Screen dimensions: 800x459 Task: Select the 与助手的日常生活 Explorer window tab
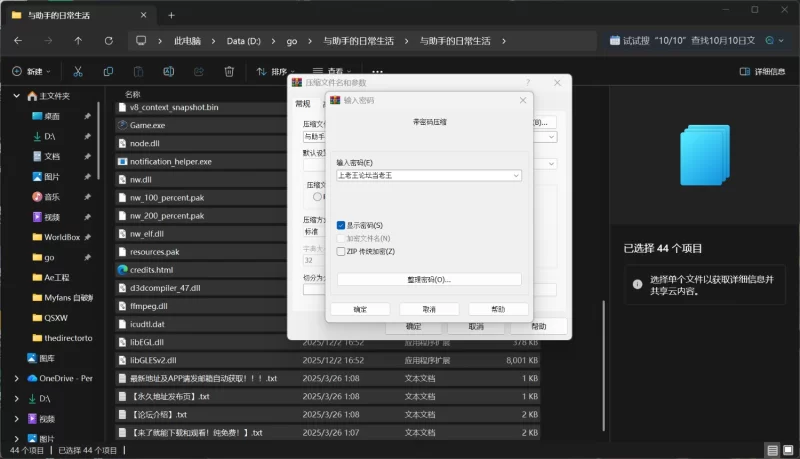tap(79, 15)
